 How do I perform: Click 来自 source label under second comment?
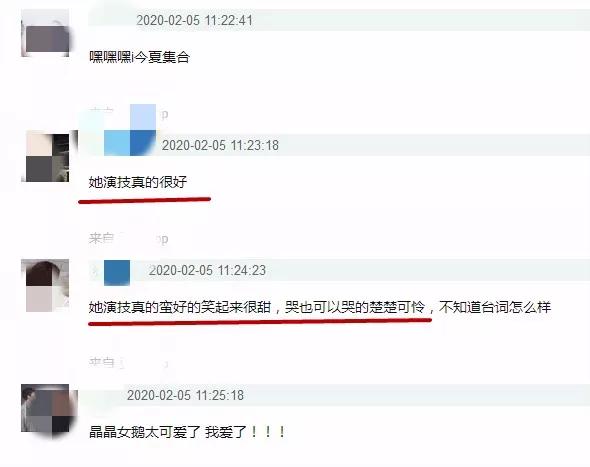pyautogui.click(x=128, y=239)
